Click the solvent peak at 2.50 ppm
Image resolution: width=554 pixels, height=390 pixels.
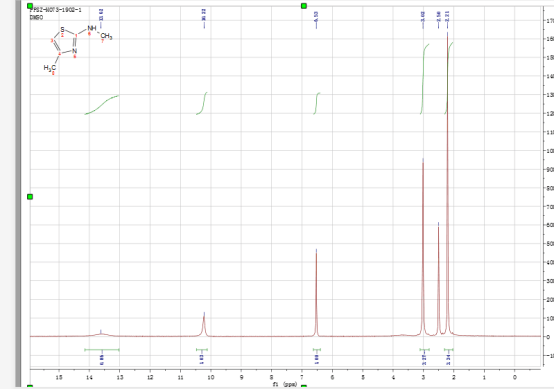pyautogui.click(x=438, y=279)
